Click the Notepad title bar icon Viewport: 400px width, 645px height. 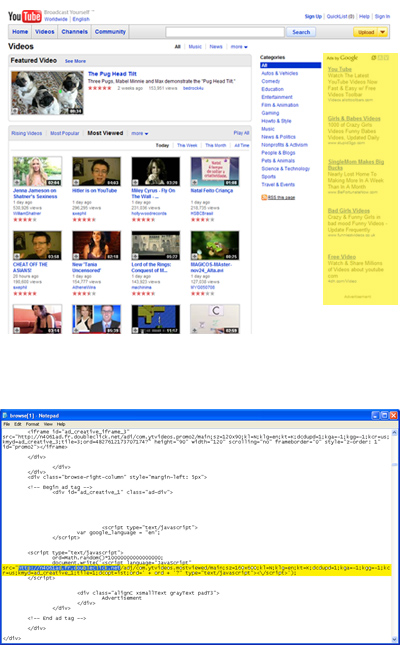click(5, 416)
